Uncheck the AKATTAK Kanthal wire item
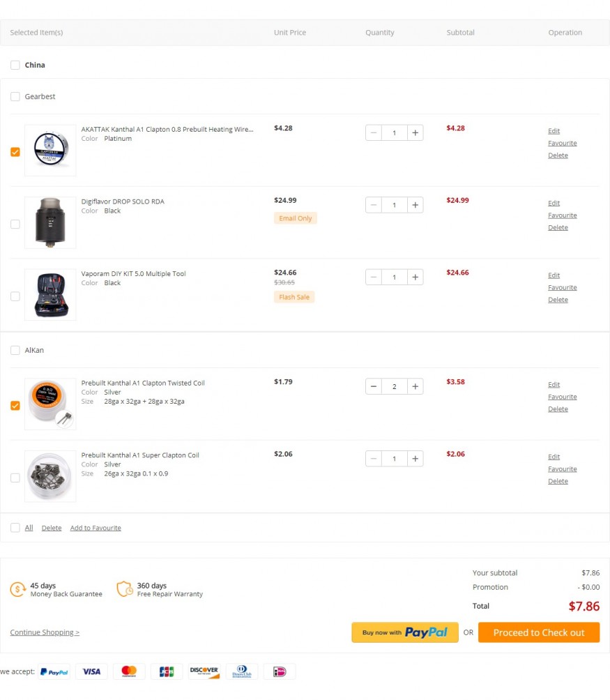The width and height of the screenshot is (610, 700). click(15, 152)
